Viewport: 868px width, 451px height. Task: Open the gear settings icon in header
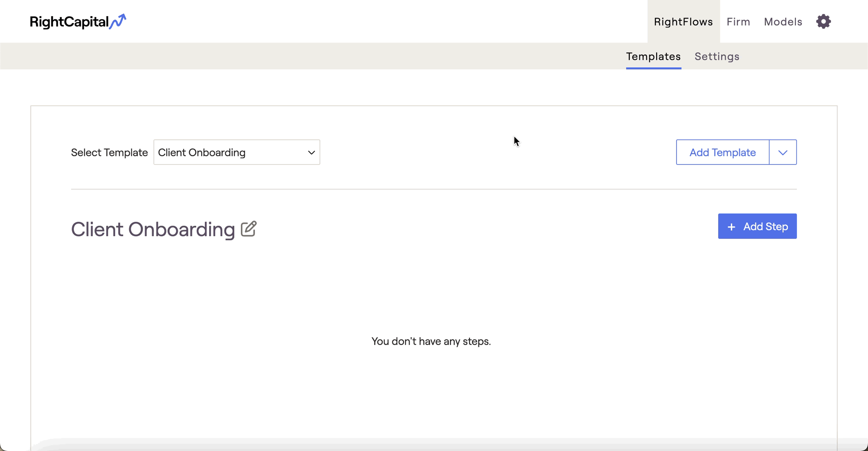[823, 21]
